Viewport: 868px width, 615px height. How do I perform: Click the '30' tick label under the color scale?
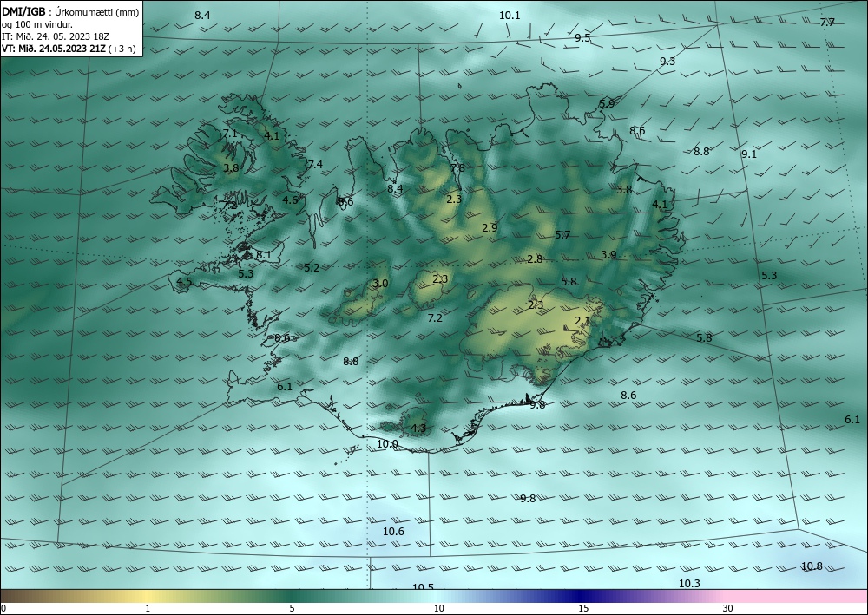click(728, 608)
